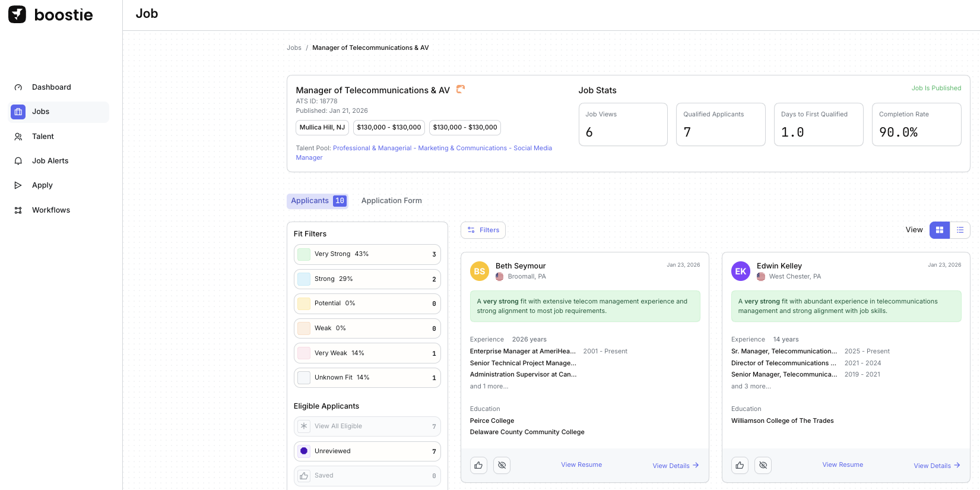Select the Very Strong green fit swatch
Image resolution: width=980 pixels, height=490 pixels.
point(304,254)
